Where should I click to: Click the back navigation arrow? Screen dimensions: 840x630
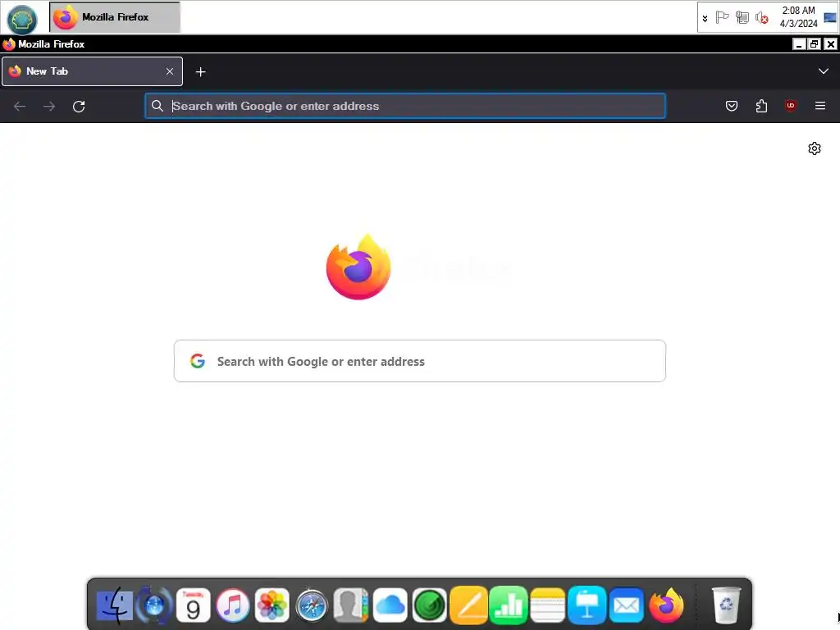pos(20,106)
